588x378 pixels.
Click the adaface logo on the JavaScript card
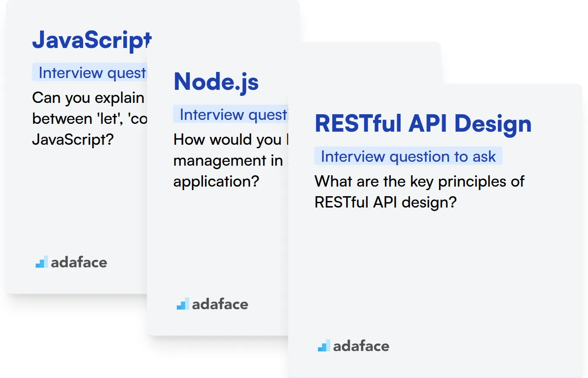tap(71, 262)
